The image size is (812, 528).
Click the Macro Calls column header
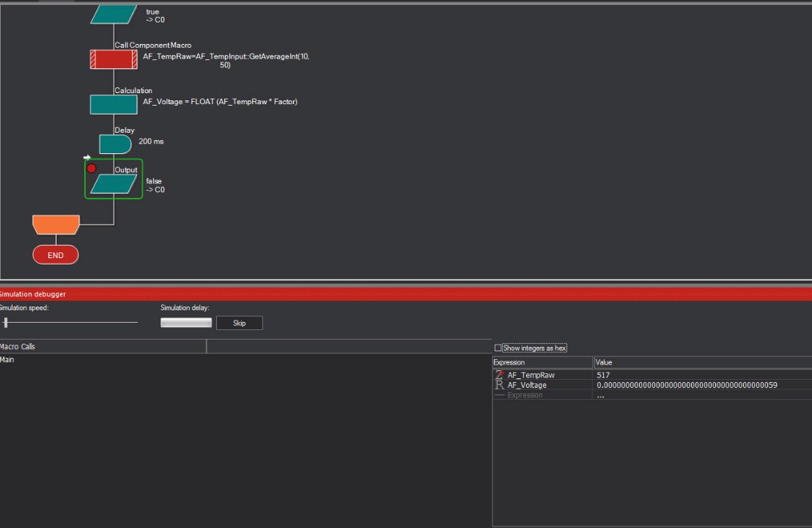click(103, 346)
